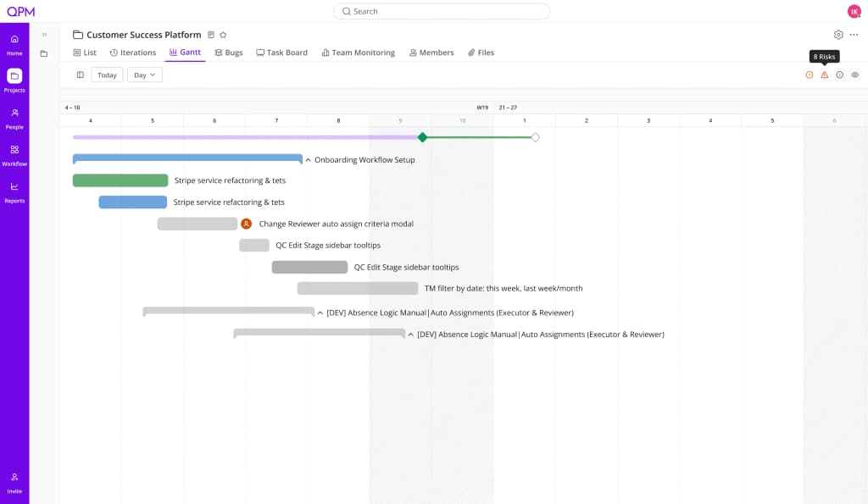Open the Files tab
The image size is (868, 504).
coord(481,53)
